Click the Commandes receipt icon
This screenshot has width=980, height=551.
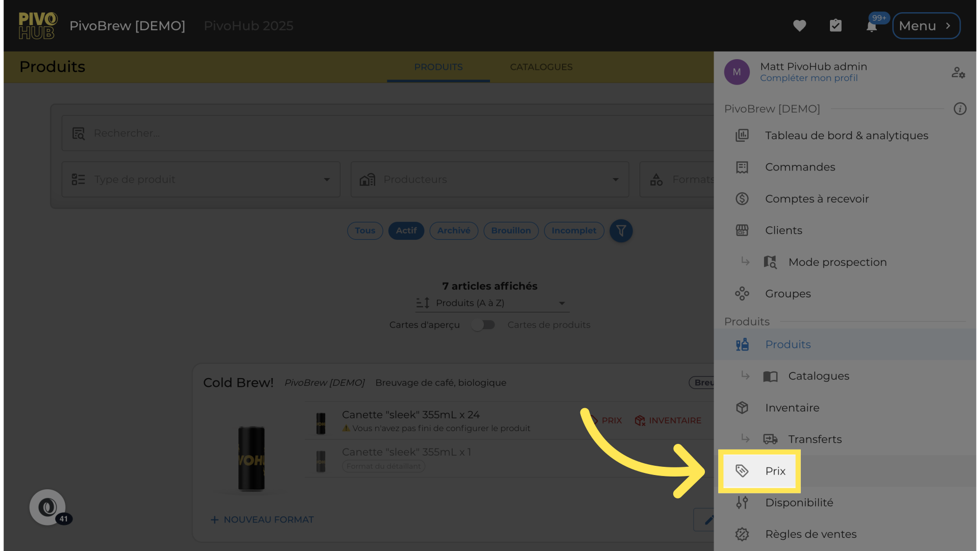click(x=742, y=167)
